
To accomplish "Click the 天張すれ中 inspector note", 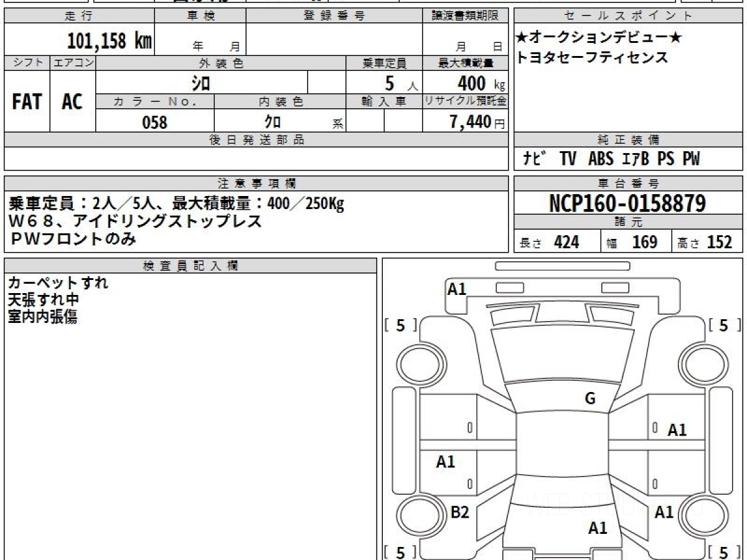I will [x=44, y=300].
